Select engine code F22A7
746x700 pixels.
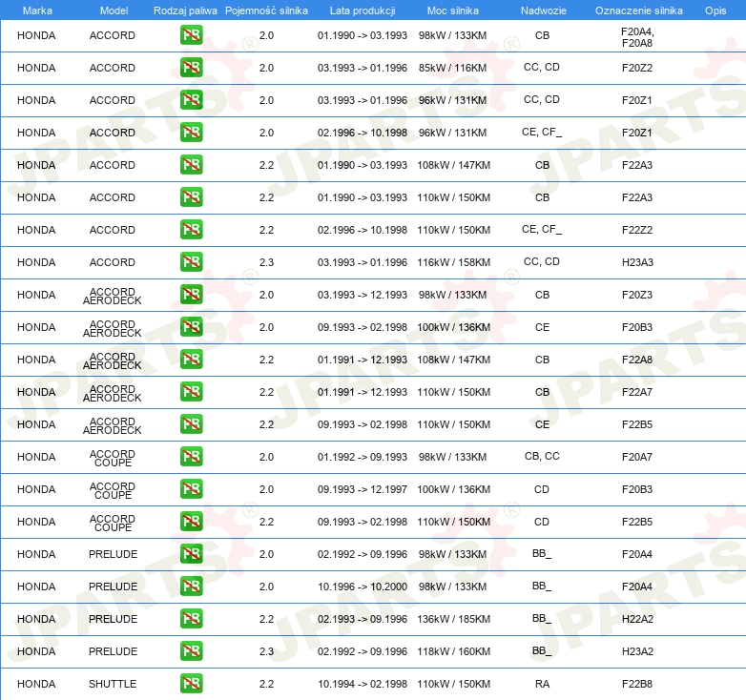[x=637, y=392]
